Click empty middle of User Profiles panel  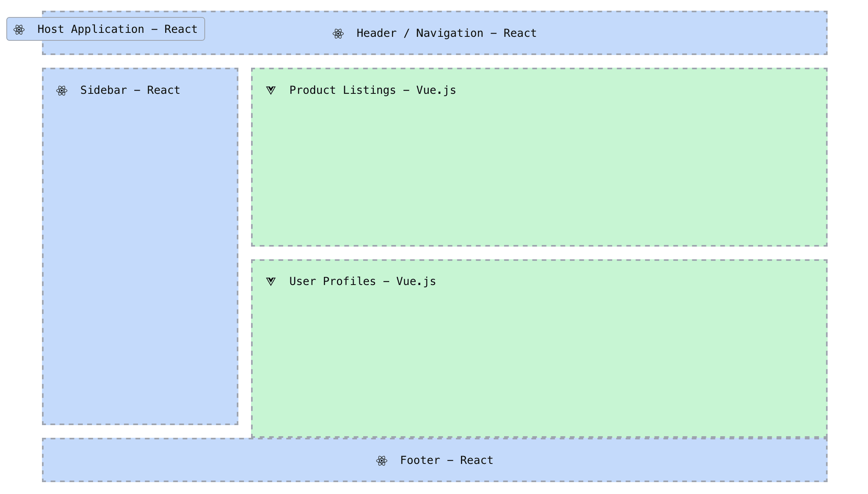539,356
